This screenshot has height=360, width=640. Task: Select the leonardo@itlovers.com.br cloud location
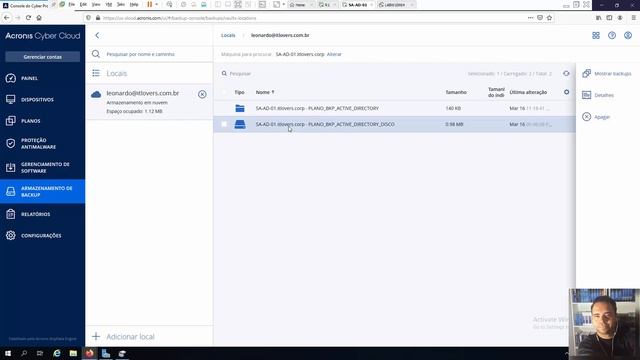coord(149,102)
